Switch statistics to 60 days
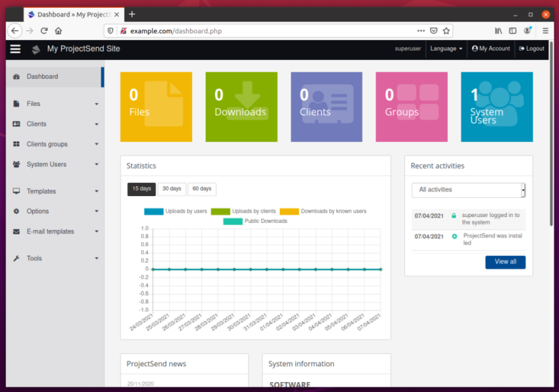Screen dimensions: 559x392 point(202,189)
